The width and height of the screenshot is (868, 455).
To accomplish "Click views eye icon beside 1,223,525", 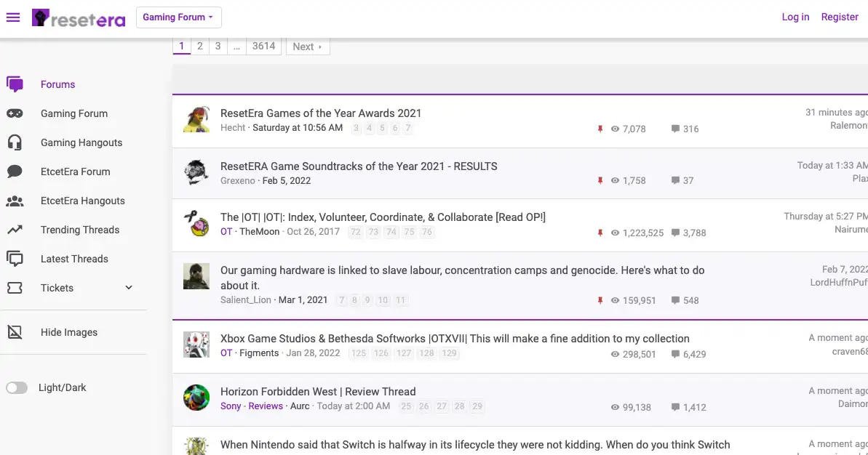I will coord(615,233).
